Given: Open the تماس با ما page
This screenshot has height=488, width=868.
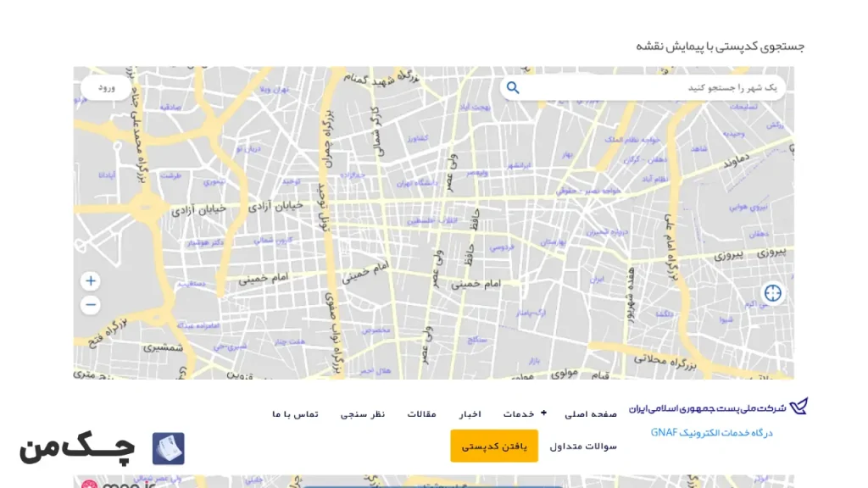Looking at the screenshot, I should (x=295, y=413).
